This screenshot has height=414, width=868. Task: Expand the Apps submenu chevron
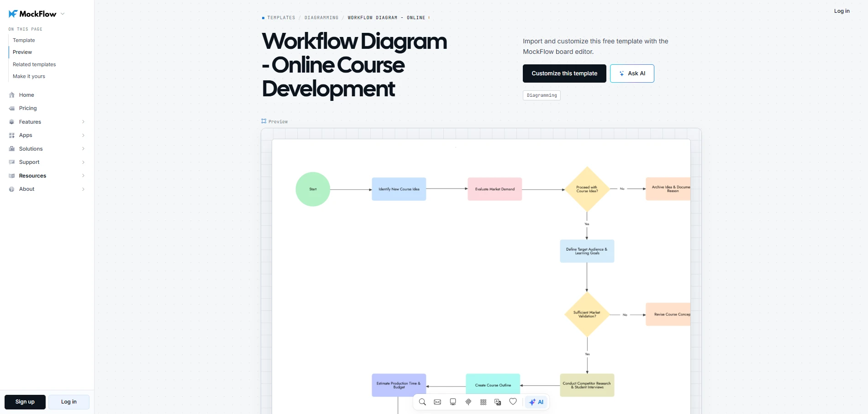click(83, 135)
